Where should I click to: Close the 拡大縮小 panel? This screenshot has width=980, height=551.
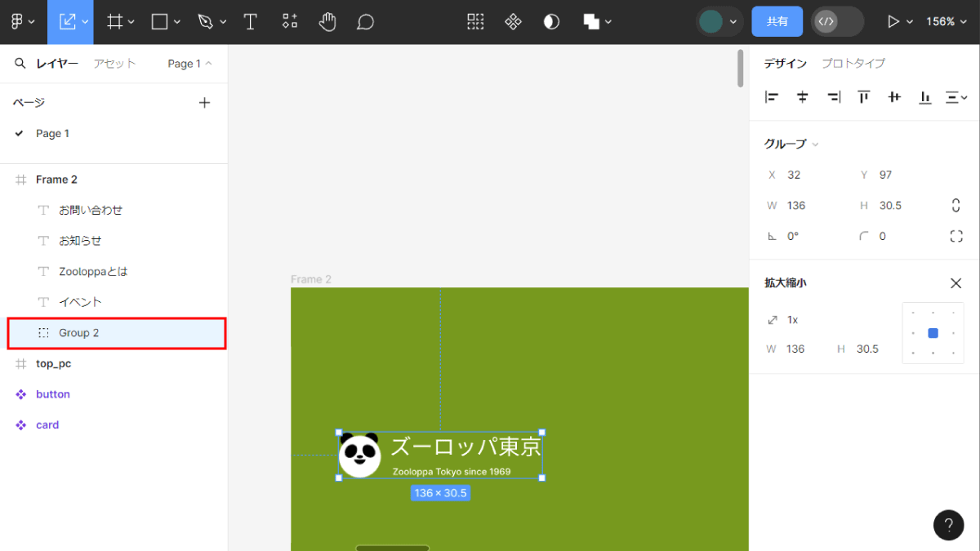(956, 283)
